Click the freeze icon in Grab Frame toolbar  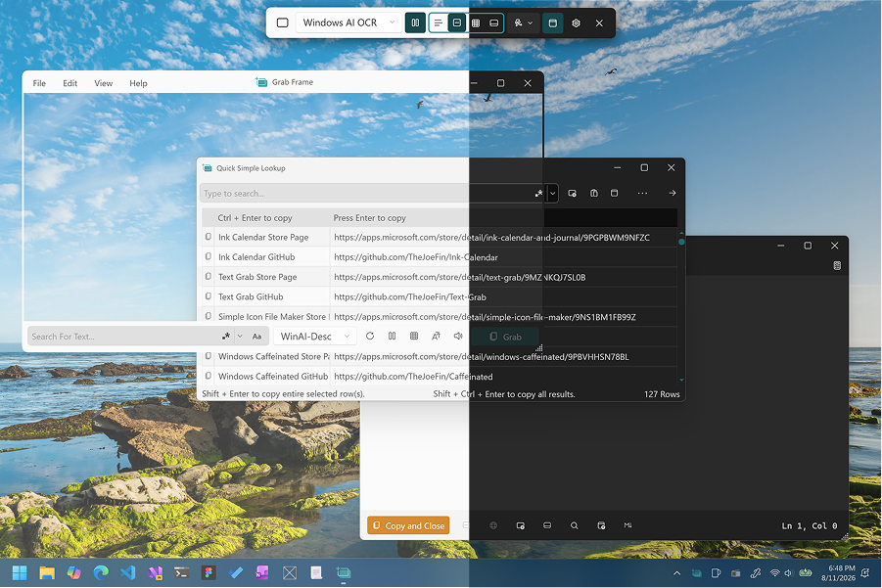pos(393,337)
